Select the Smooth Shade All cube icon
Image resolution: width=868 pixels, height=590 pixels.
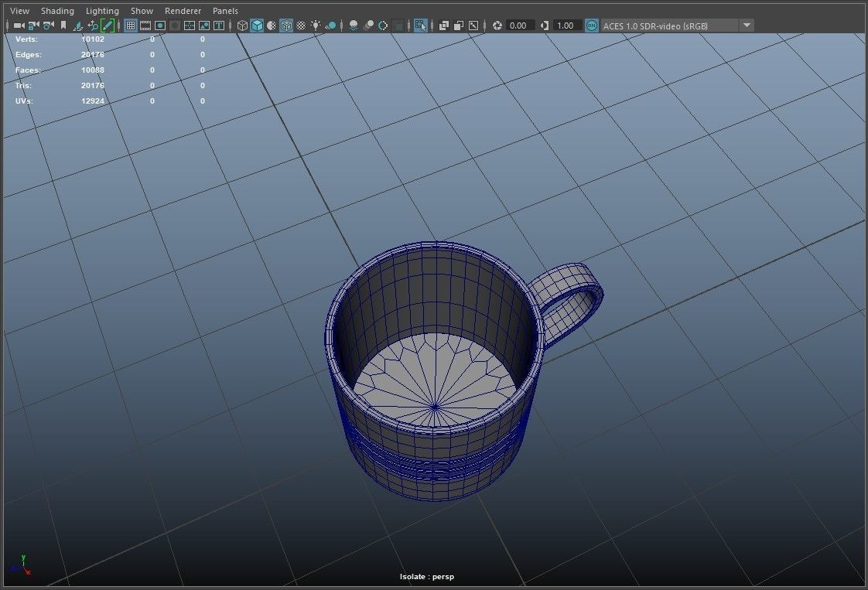(x=257, y=26)
